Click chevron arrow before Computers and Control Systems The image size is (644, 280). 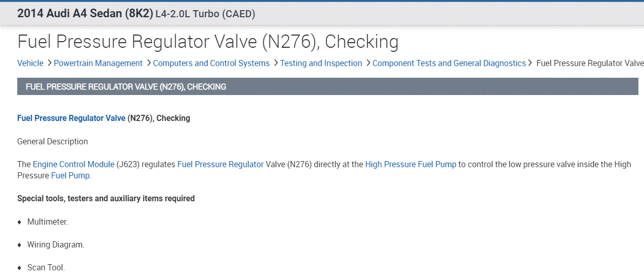point(149,63)
